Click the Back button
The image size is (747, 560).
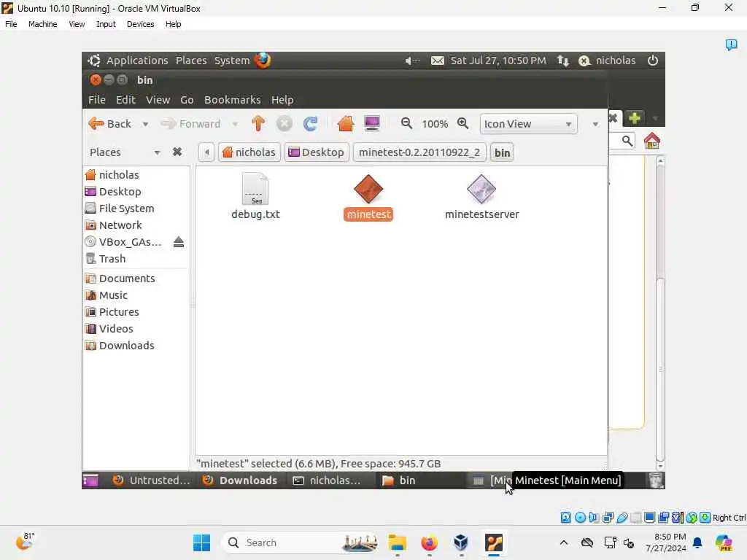(110, 124)
